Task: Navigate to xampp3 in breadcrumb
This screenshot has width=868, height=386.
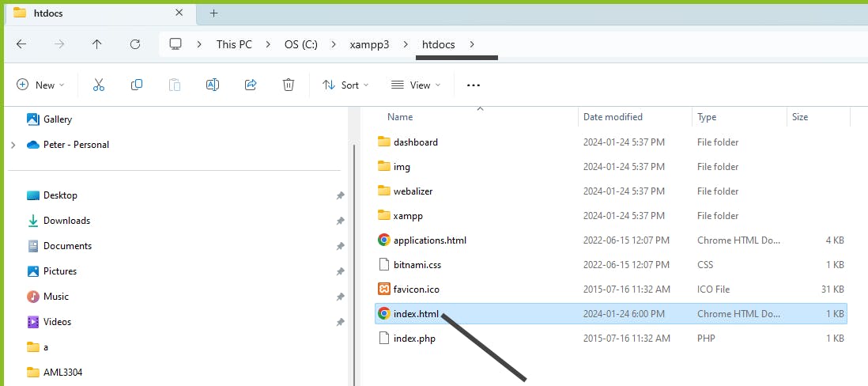Action: click(369, 44)
